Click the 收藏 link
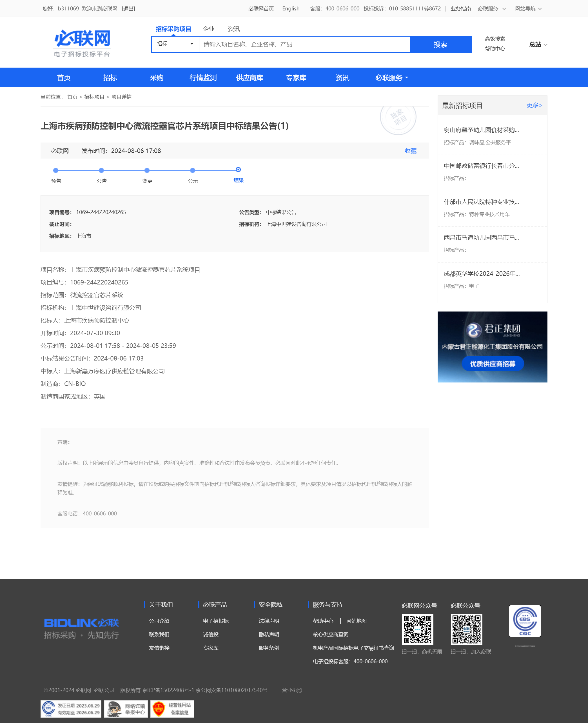 coord(410,151)
